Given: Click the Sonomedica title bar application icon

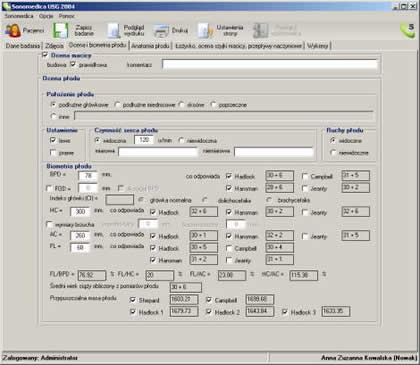Looking at the screenshot, I should click(x=6, y=6).
